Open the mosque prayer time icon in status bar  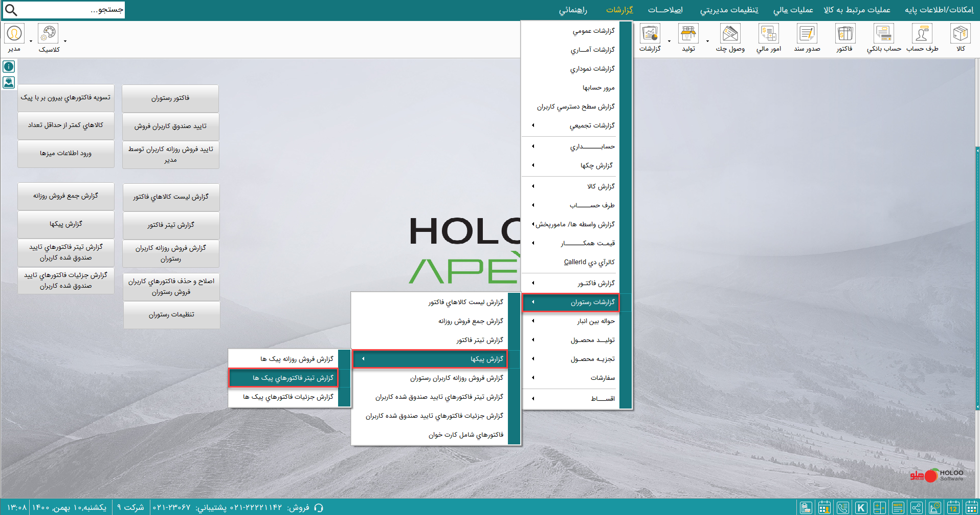click(x=935, y=508)
